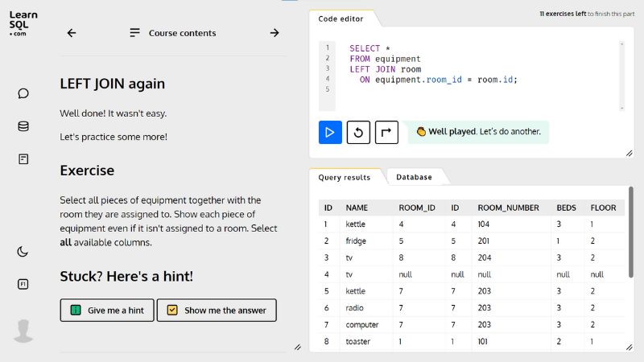Click the SELECT keyword in editor
Image resolution: width=644 pixels, height=362 pixels.
click(x=365, y=48)
